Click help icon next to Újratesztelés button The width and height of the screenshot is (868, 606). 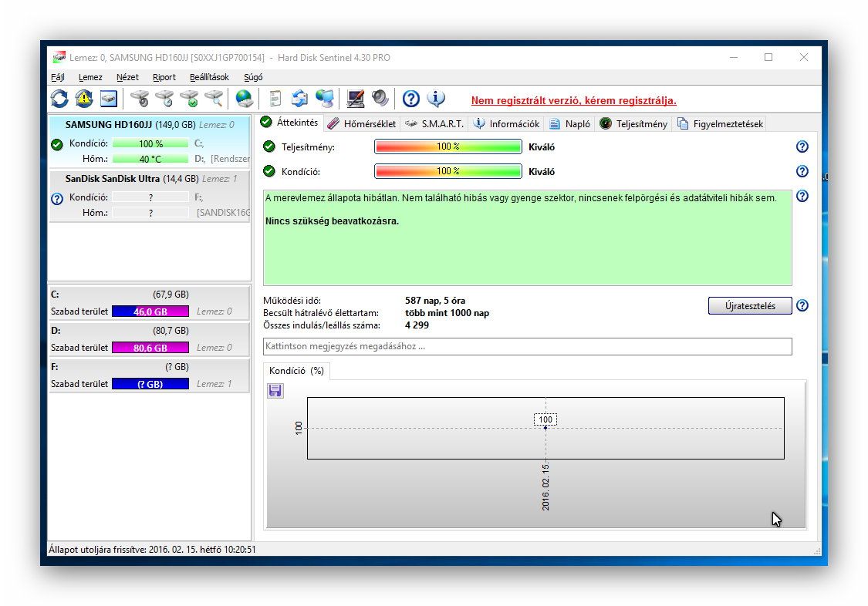pos(802,305)
